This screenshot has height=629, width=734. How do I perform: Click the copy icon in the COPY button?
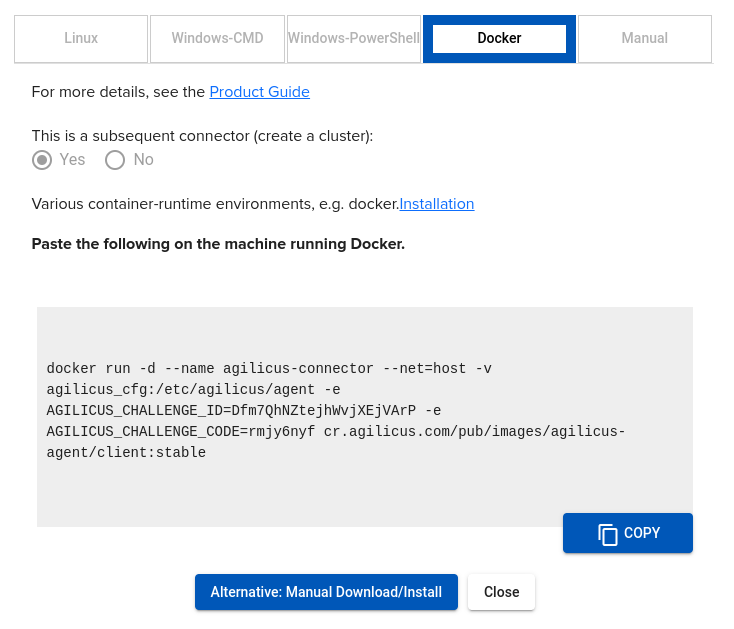pos(607,534)
